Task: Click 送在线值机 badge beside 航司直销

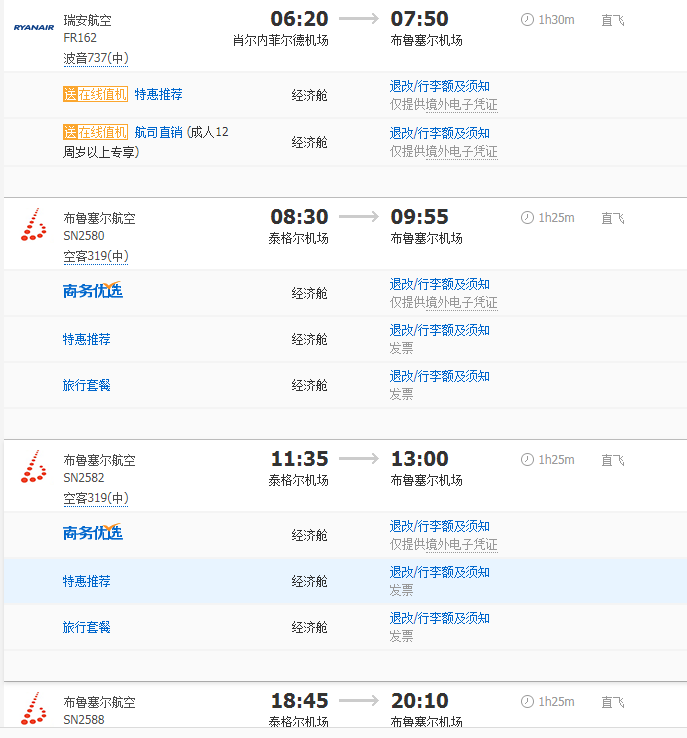Action: [95, 132]
